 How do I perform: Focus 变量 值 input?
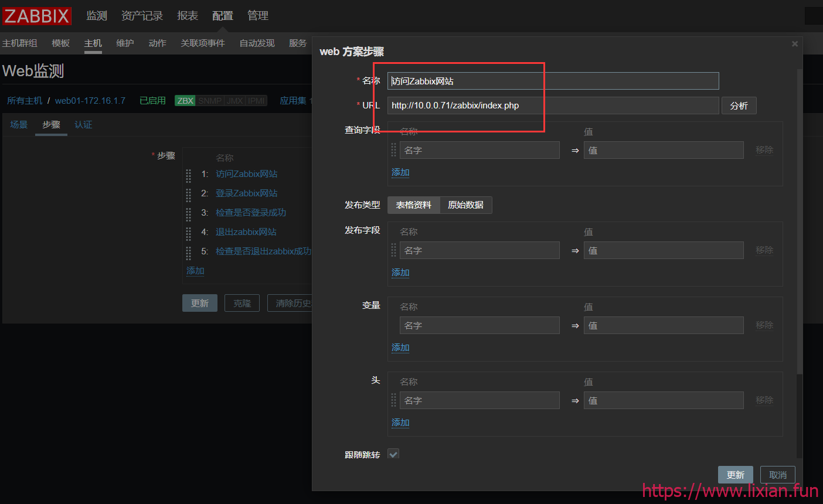point(664,325)
